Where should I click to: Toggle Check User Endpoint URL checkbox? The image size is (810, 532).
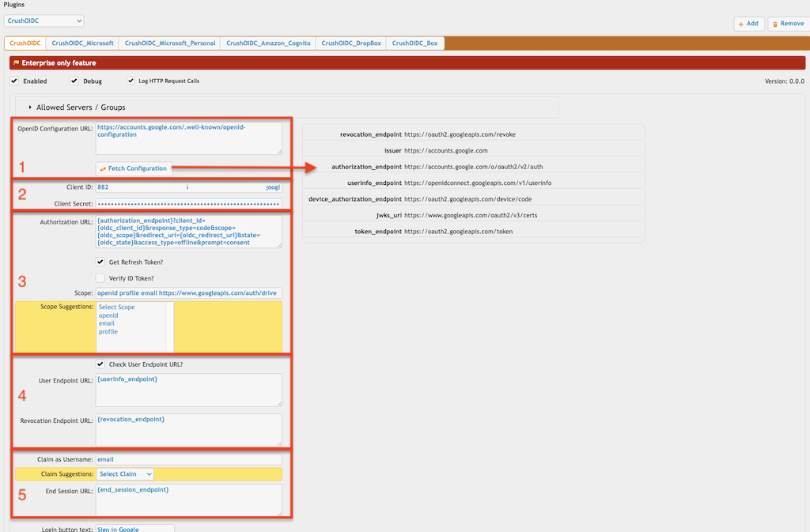point(100,364)
